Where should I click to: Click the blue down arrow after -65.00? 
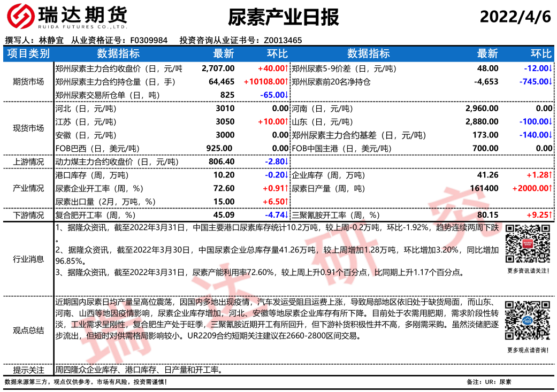pos(286,95)
